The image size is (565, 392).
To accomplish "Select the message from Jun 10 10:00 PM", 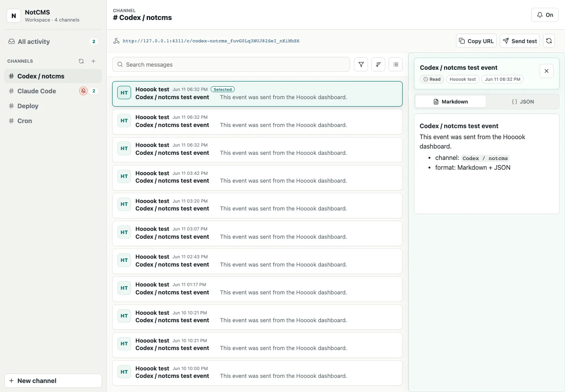I will (x=257, y=373).
